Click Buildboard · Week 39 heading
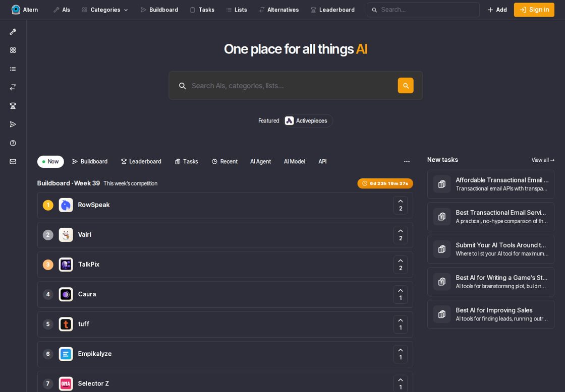Image resolution: width=565 pixels, height=392 pixels. pyautogui.click(x=69, y=183)
